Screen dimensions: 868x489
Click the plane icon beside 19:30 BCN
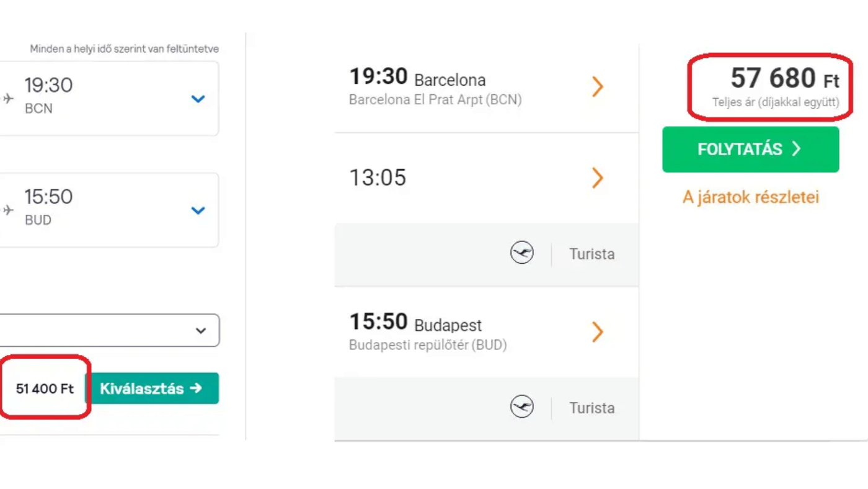(x=8, y=98)
